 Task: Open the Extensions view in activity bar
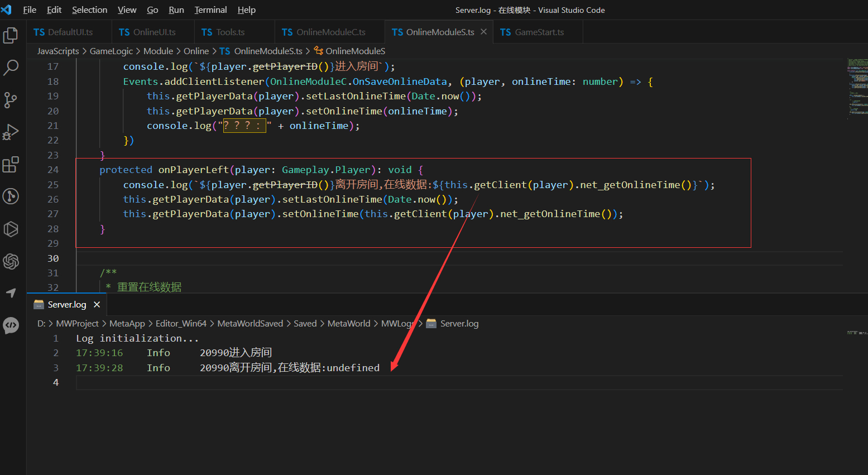[x=11, y=165]
